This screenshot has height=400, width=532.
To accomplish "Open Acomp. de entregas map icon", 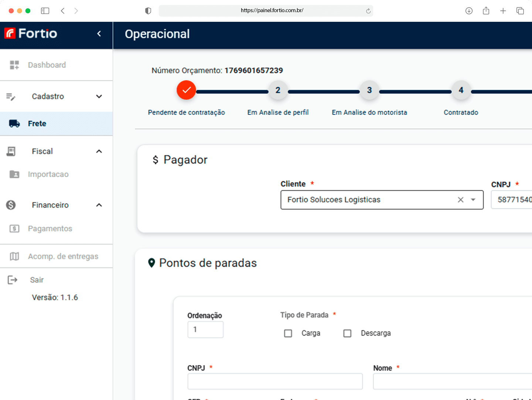I will tap(14, 256).
